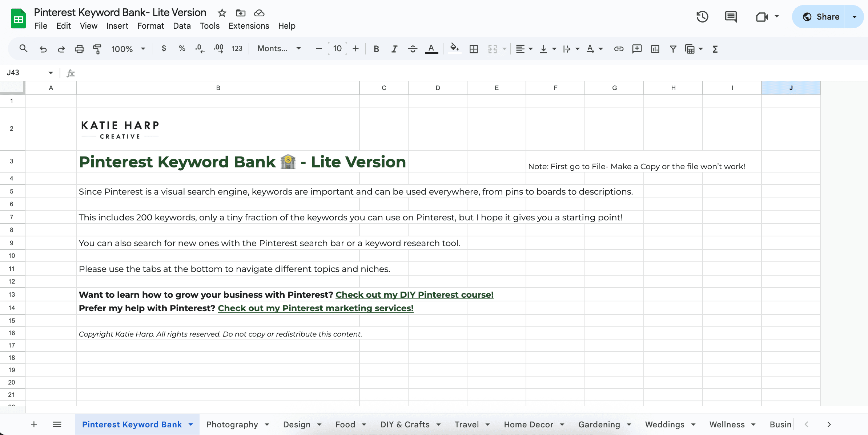Click the merge cells icon
The image size is (868, 435).
(493, 49)
